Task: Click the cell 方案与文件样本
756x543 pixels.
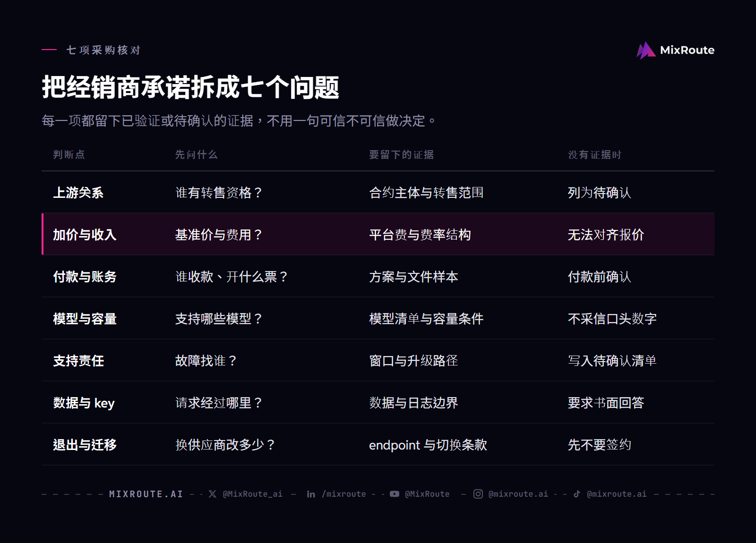Action: coord(413,277)
